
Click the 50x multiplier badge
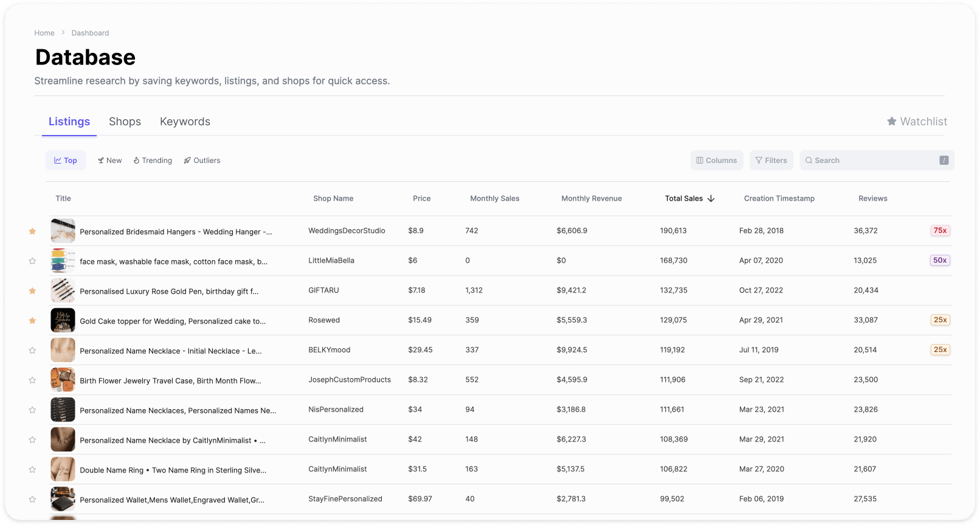940,260
